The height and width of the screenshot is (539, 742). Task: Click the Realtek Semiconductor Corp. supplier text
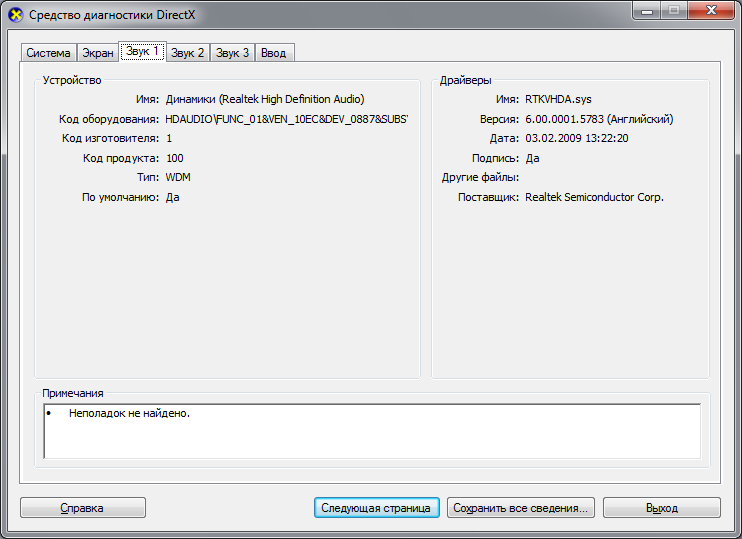click(x=594, y=197)
